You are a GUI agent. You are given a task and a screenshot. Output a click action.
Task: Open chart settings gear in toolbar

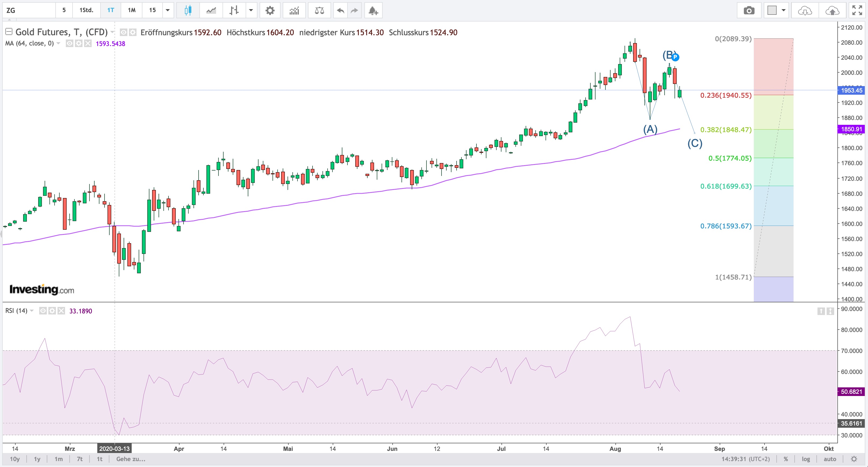[x=270, y=10]
